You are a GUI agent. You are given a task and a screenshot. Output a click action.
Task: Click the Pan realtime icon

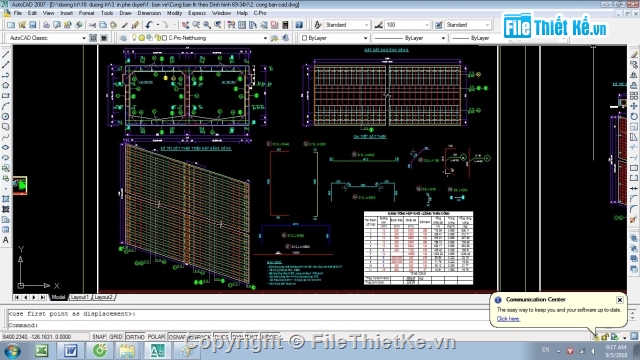[x=185, y=25]
